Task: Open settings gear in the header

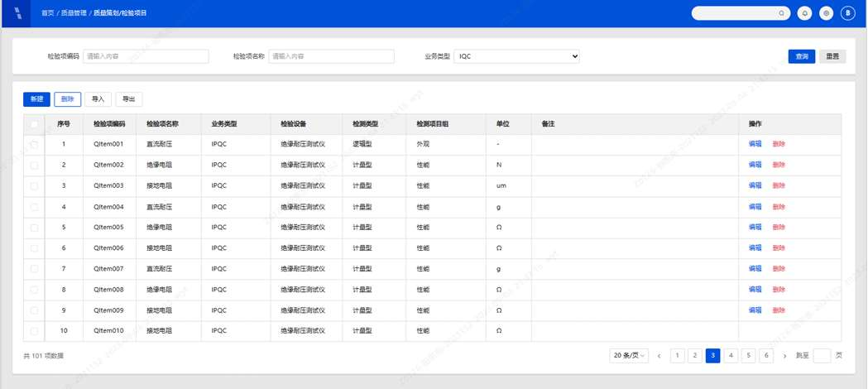Action: click(826, 13)
